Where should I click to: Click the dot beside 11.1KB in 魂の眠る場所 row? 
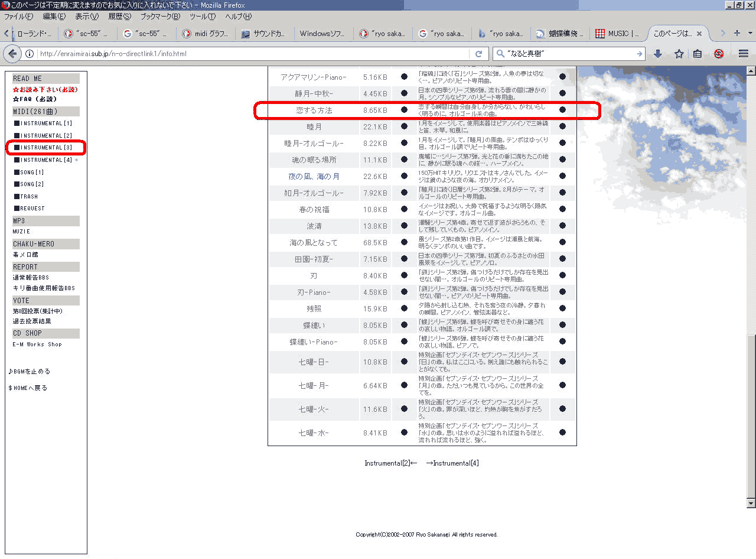[x=405, y=160]
